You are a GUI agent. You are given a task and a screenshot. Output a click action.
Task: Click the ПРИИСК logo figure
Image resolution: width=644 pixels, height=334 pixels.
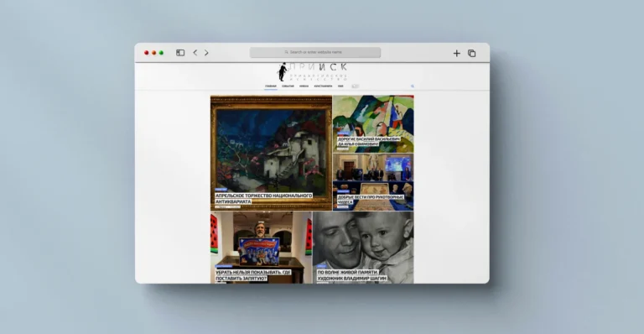(x=283, y=72)
